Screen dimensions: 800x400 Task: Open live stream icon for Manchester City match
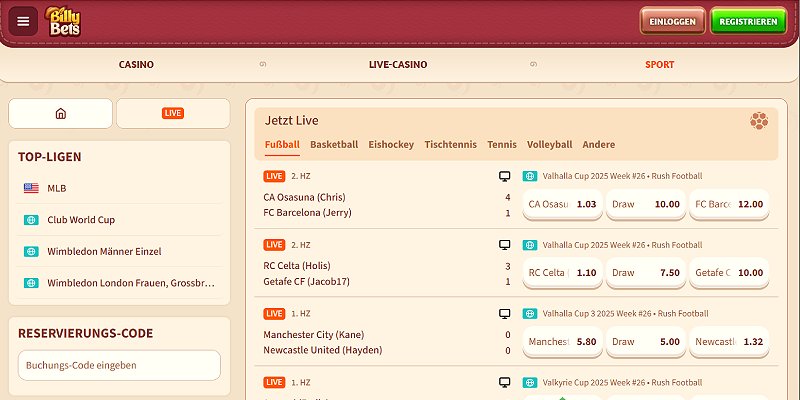[505, 313]
